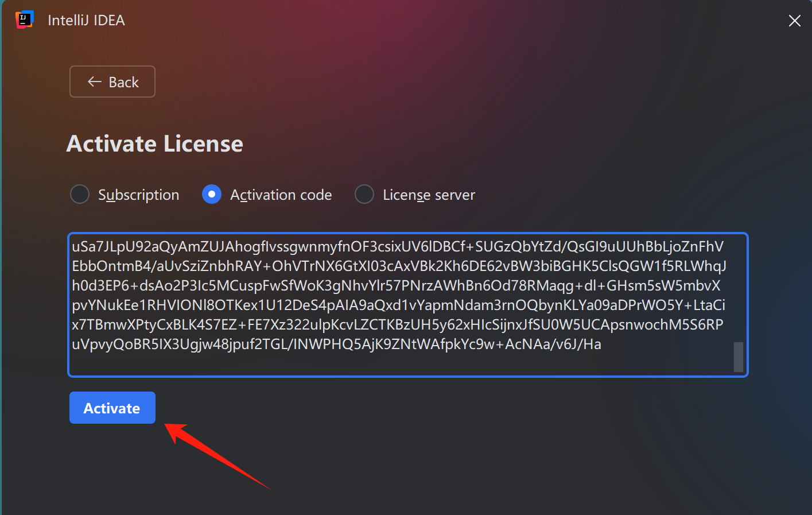Select the Subscription radio button
Screen dimensions: 812x515
80,194
